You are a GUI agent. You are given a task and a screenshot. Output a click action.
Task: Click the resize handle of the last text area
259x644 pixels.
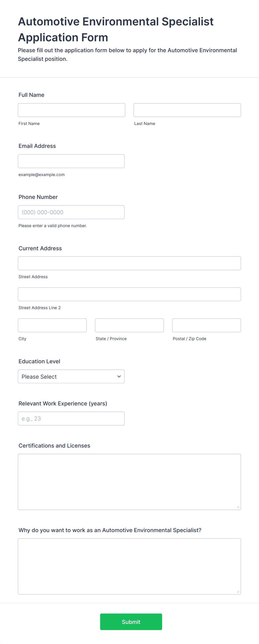[238, 592]
